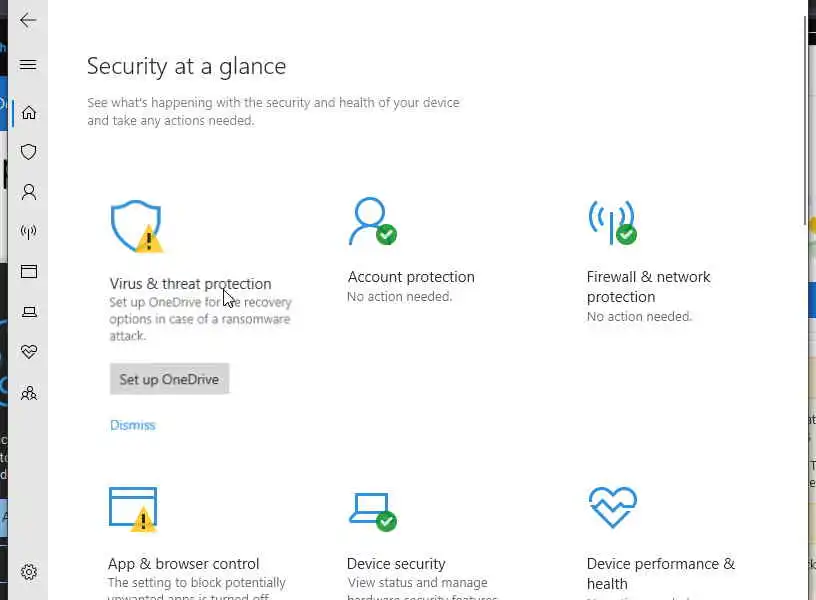The height and width of the screenshot is (600, 816).
Task: Open App & browser control sidebar icon
Action: pos(29,272)
